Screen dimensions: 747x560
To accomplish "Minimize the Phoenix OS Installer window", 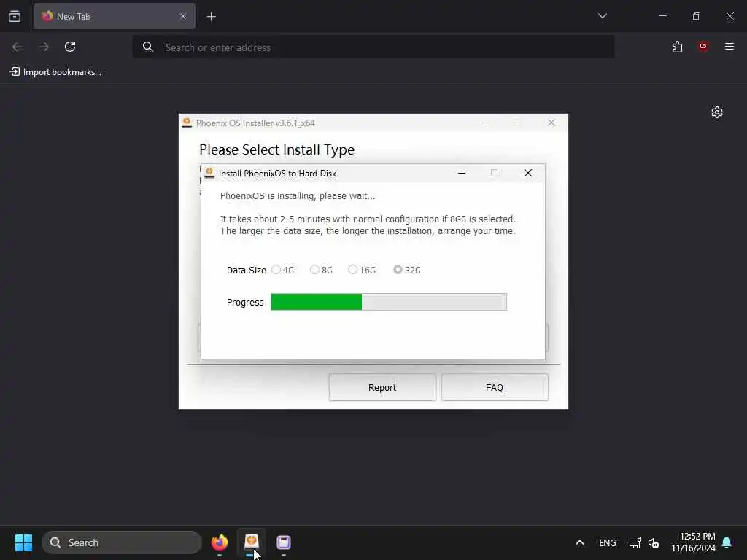I will point(485,122).
